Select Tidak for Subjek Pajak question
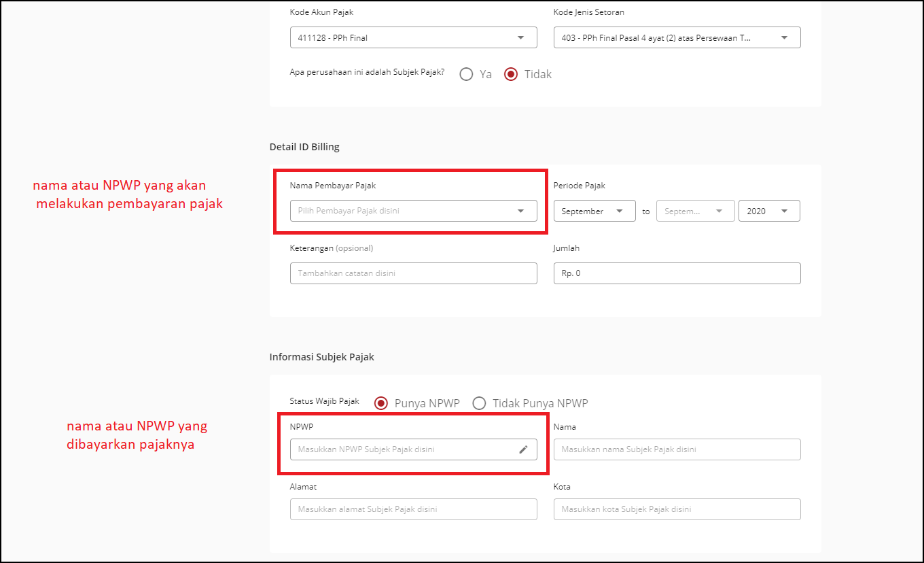The image size is (924, 563). coord(511,74)
